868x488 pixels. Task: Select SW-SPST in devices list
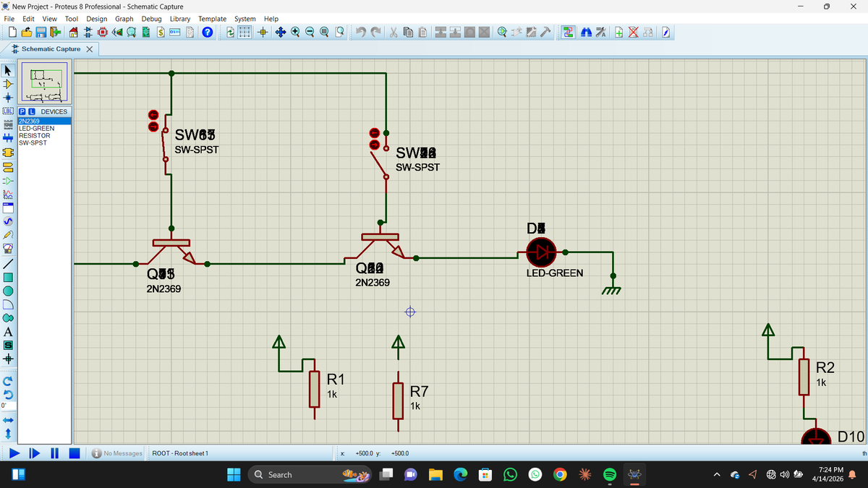tap(43, 142)
